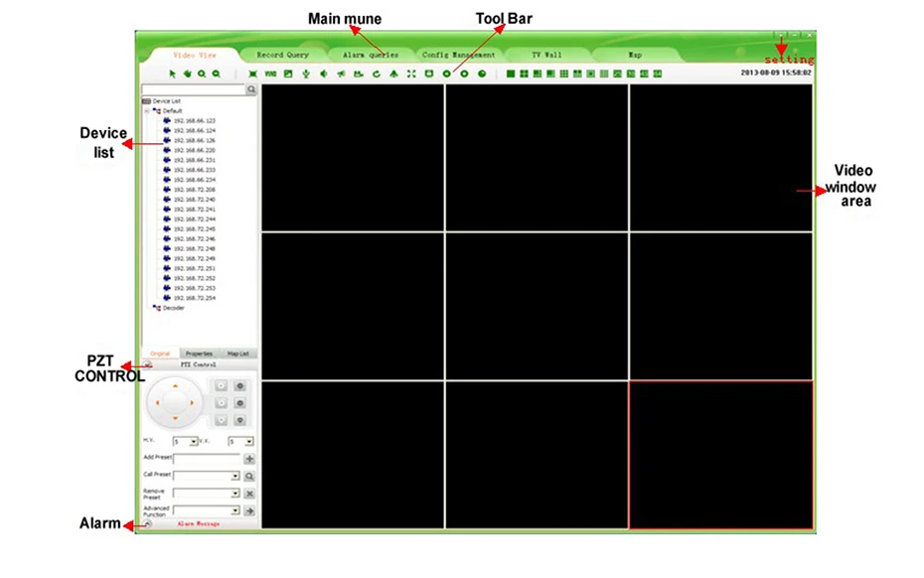Toggle the speaker audio icon
This screenshot has width=924, height=578.
click(324, 73)
